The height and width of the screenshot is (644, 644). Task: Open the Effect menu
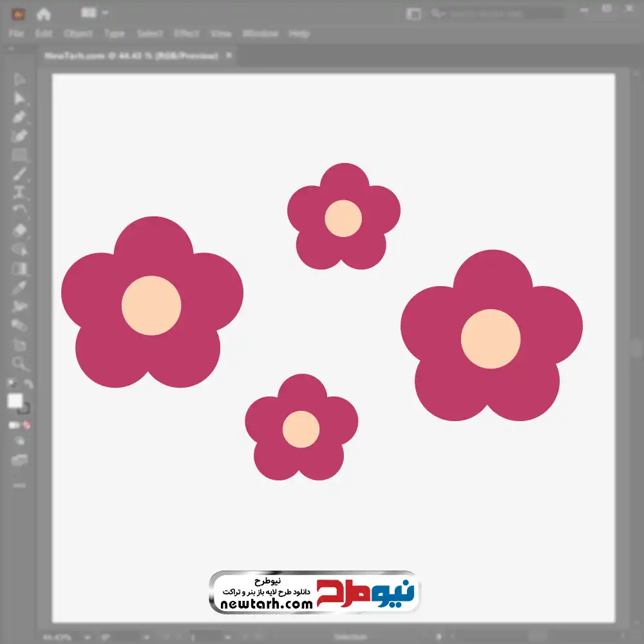(x=187, y=33)
